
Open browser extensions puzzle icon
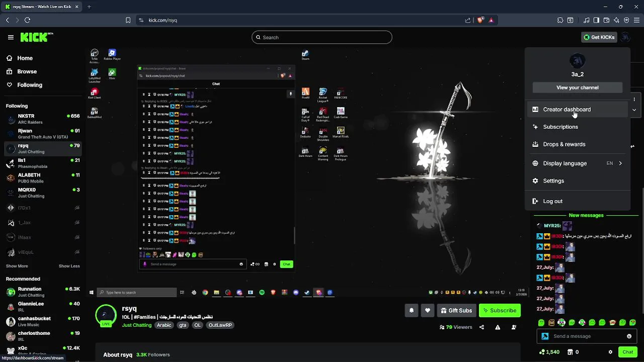click(560, 20)
